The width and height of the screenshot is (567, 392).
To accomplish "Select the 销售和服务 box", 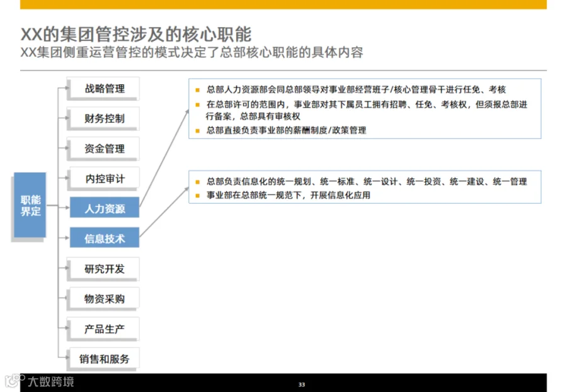I will [104, 359].
